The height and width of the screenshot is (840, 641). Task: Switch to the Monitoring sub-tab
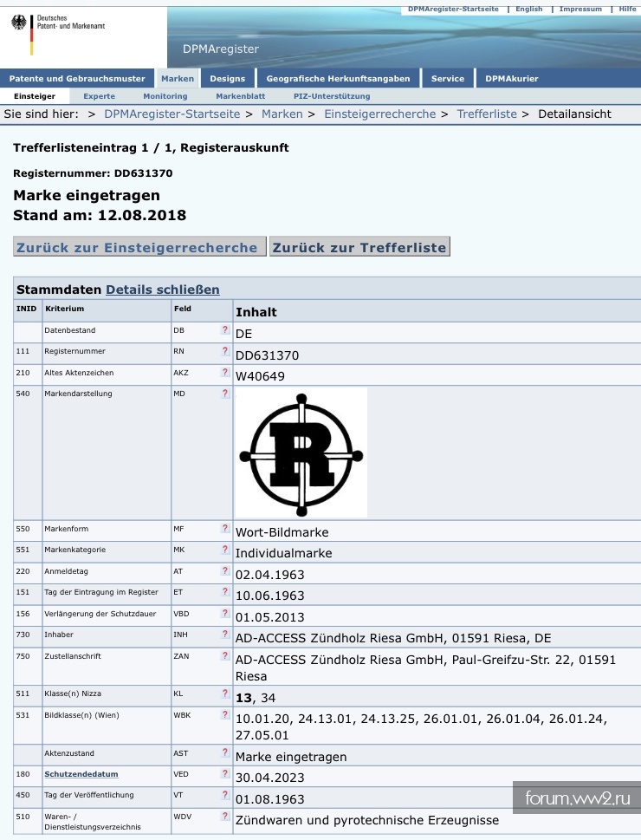(x=165, y=96)
